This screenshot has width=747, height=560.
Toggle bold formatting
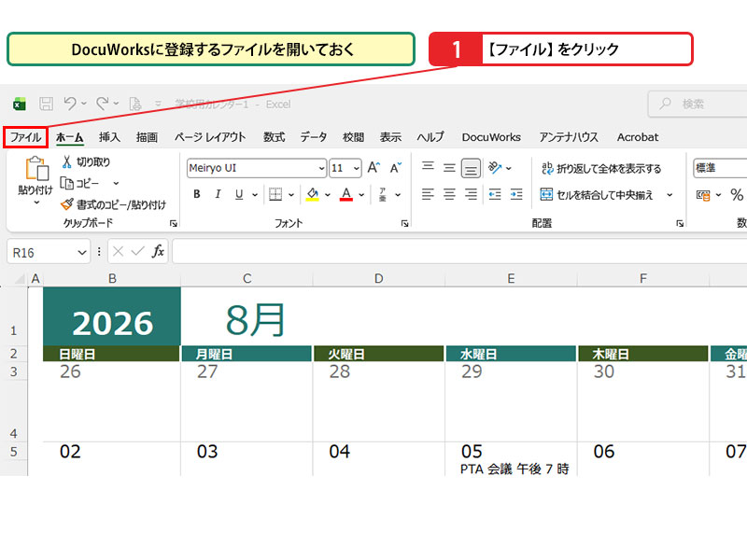coord(197,194)
